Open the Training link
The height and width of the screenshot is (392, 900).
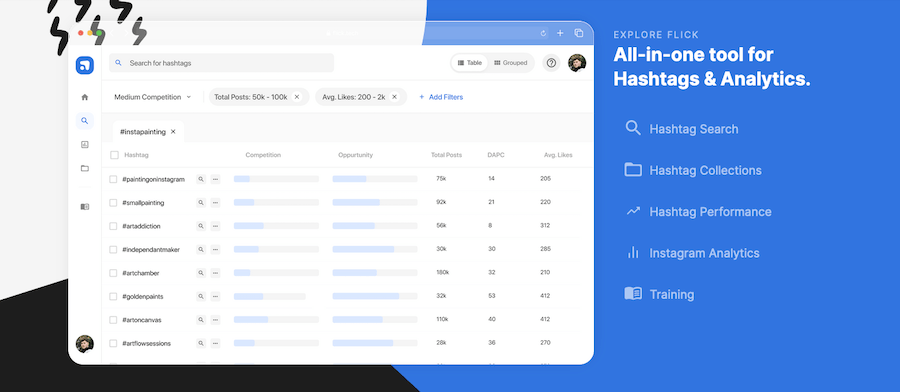660,294
